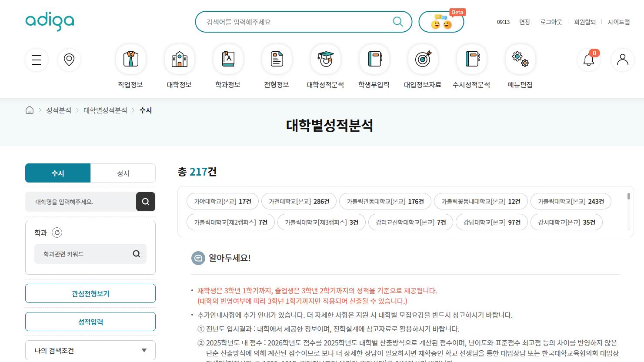Switch to the 정시 tab
Screen dimensions: 644x362
pyautogui.click(x=123, y=173)
